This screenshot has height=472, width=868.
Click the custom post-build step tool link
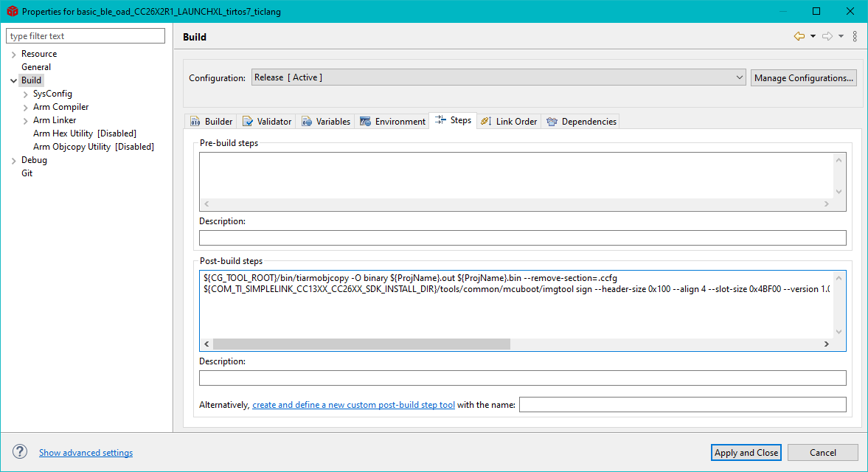(x=353, y=404)
